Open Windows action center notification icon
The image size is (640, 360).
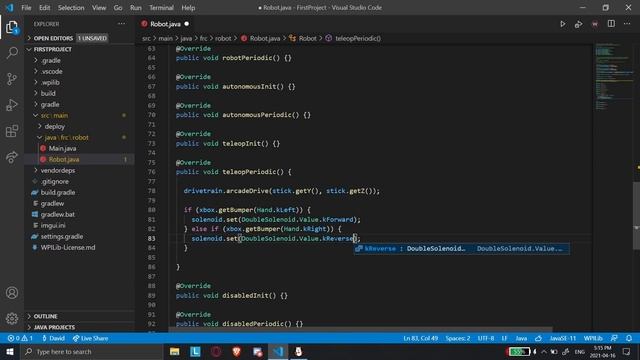627,351
